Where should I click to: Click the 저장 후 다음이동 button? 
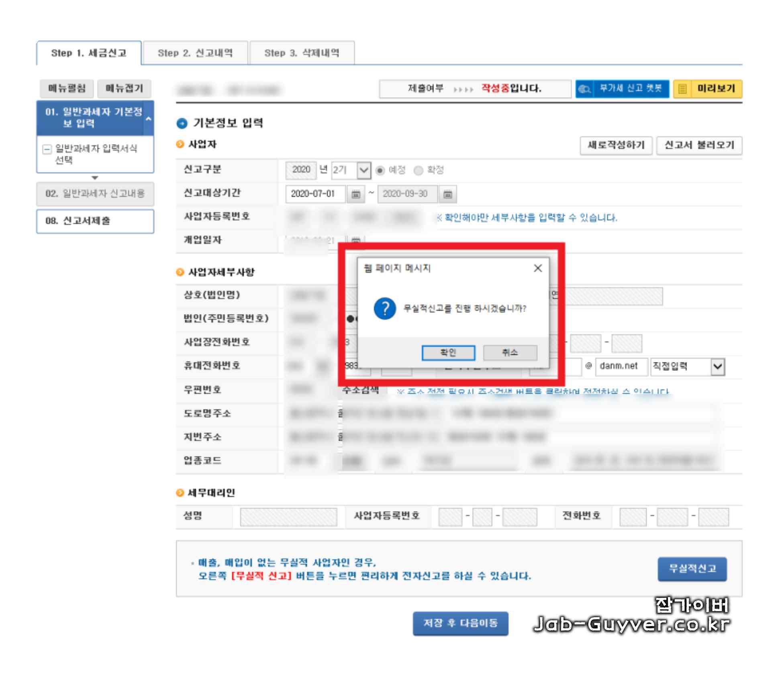pyautogui.click(x=460, y=623)
